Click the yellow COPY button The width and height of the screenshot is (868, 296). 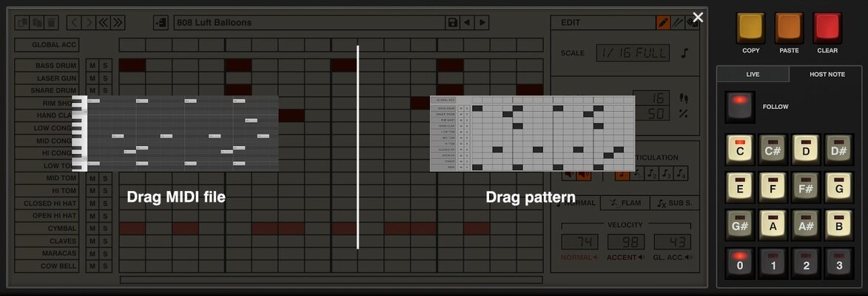pos(750,28)
